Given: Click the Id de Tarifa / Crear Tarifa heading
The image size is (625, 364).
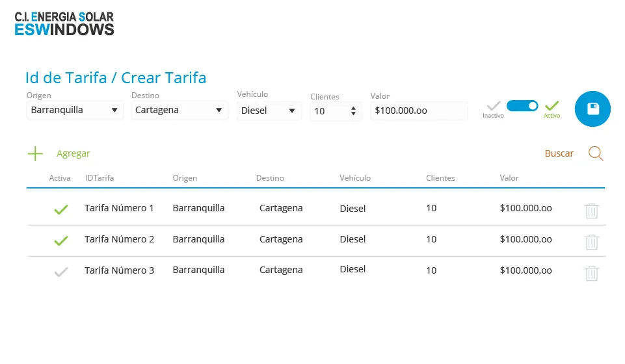Looking at the screenshot, I should [x=116, y=77].
